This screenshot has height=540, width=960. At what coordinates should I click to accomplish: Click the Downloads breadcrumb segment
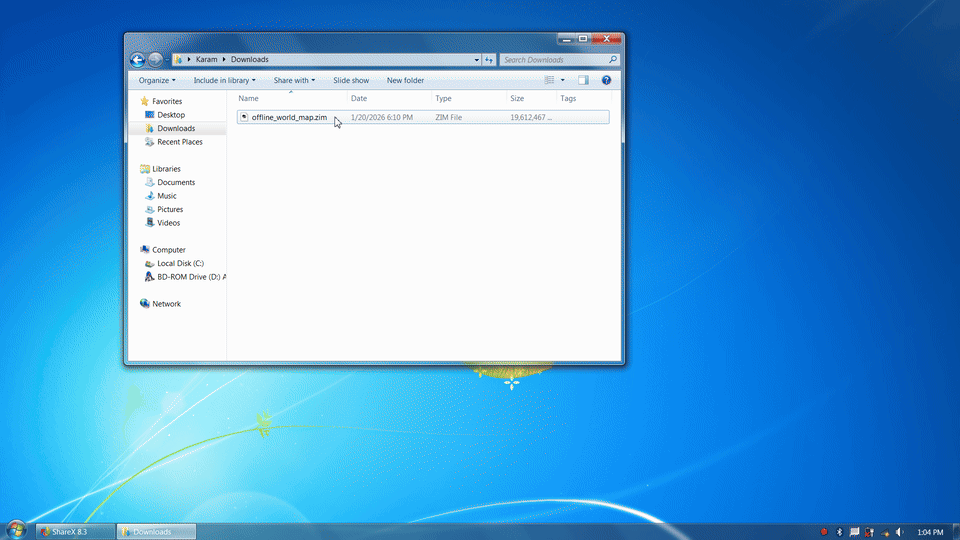249,59
